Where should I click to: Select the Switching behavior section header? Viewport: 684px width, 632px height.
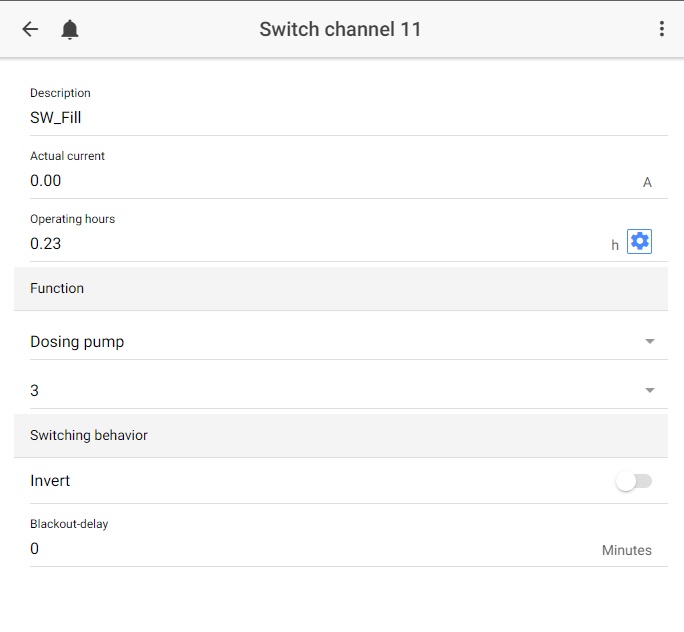click(341, 435)
